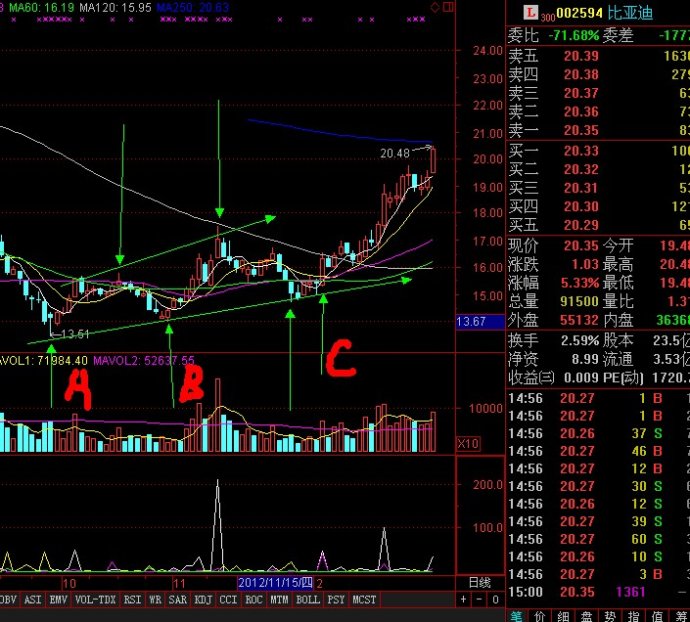The height and width of the screenshot is (622, 690).
Task: Select the 卖二 price 20.36
Action: [581, 111]
